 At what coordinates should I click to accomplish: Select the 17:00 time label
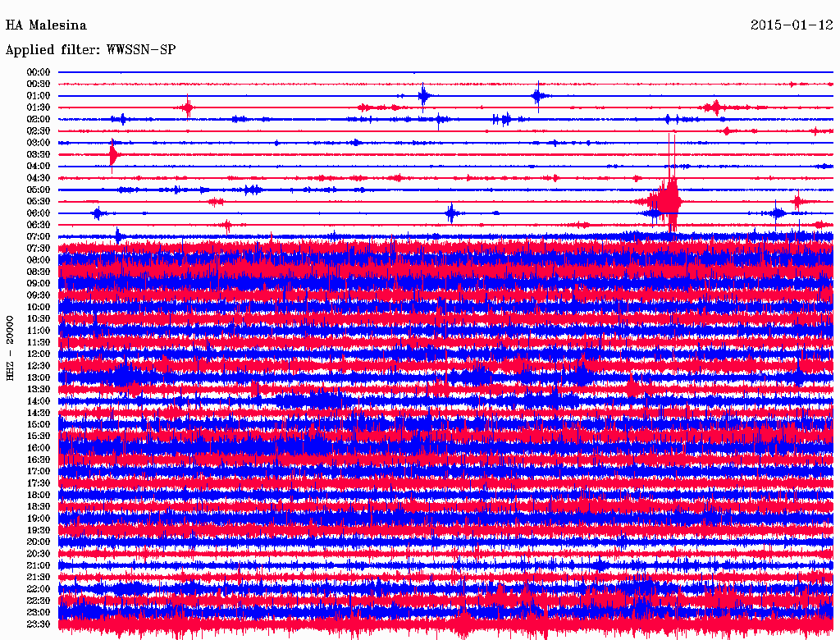39,472
